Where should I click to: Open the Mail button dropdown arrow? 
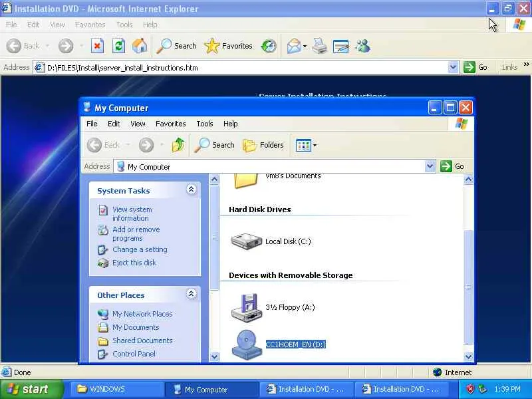point(305,46)
